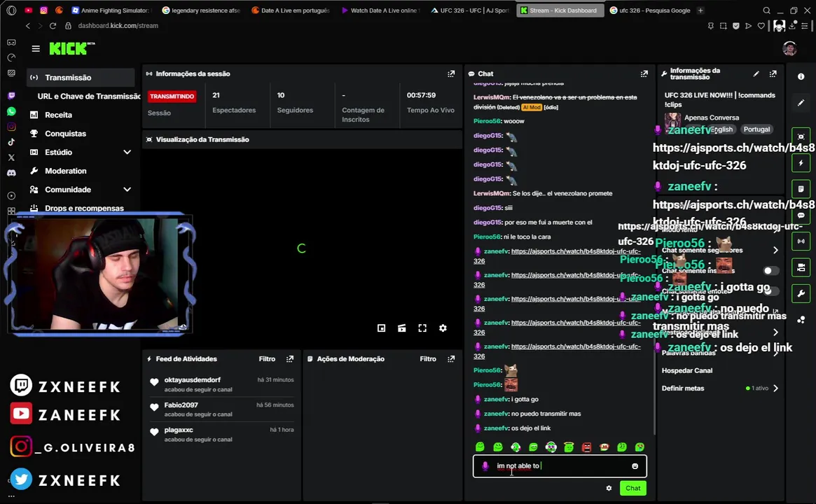Open oktayausdemdorf follower entry

(x=222, y=384)
